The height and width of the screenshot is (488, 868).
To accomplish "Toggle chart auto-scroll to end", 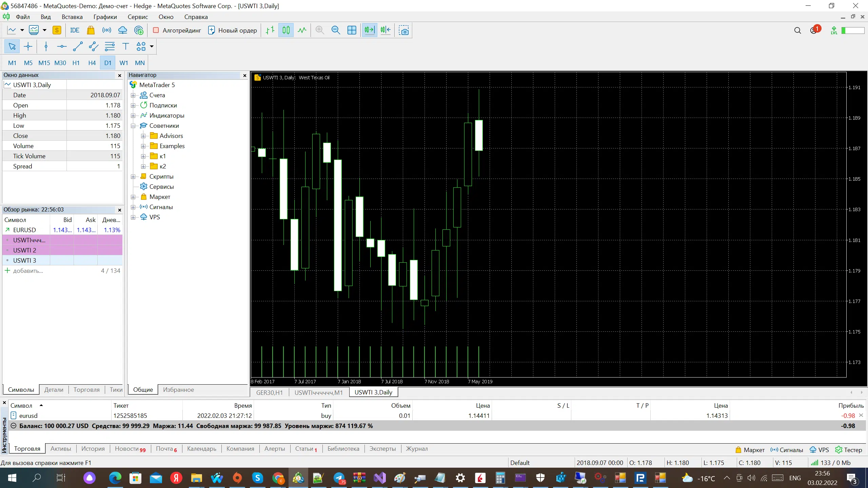I will point(369,30).
